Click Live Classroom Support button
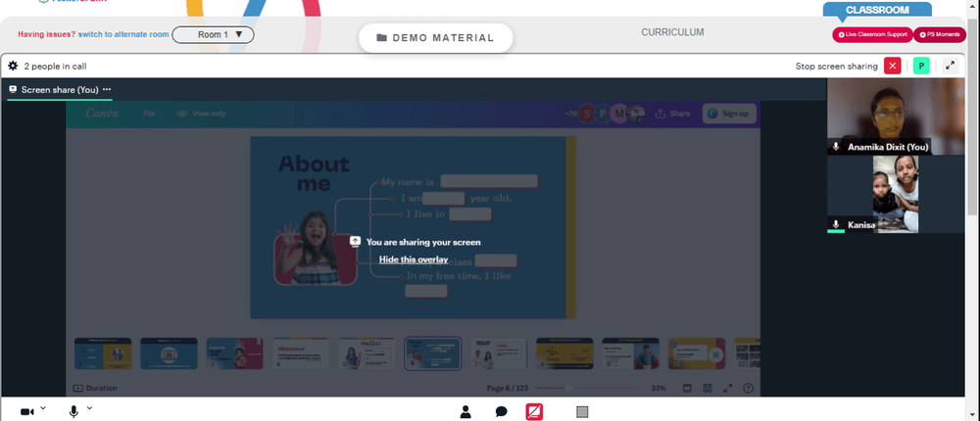Image resolution: width=980 pixels, height=421 pixels. coord(872,34)
